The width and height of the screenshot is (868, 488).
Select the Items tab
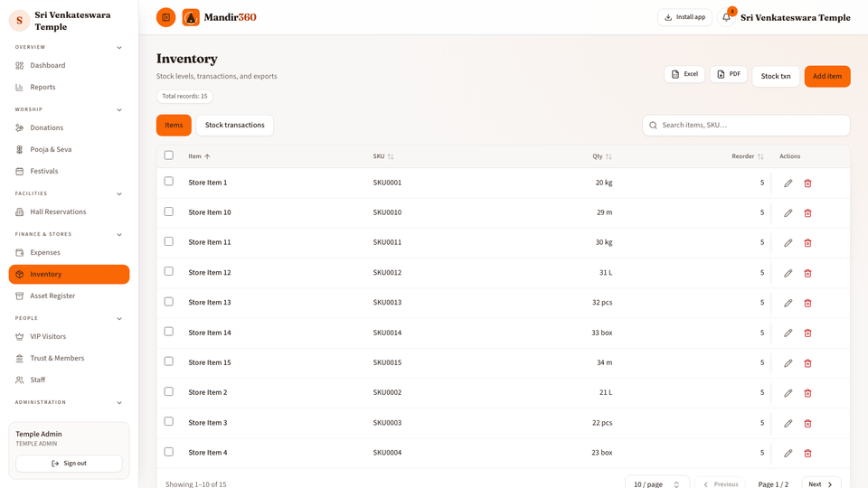click(174, 125)
